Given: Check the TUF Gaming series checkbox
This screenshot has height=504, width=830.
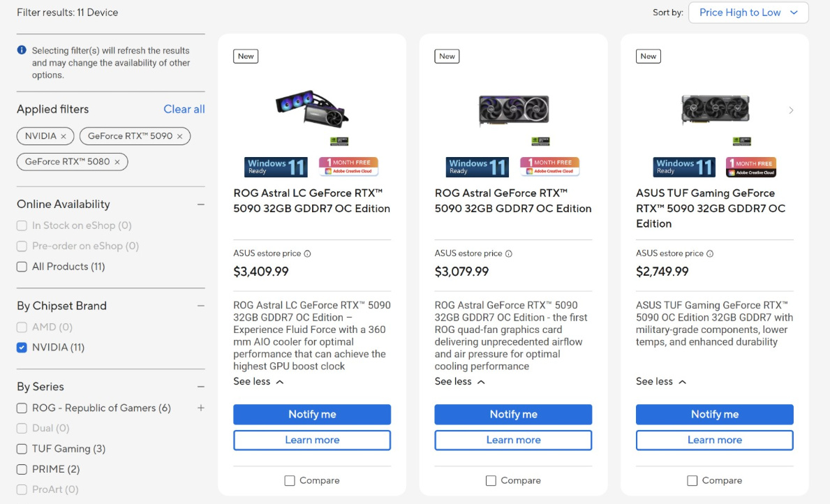Looking at the screenshot, I should [22, 449].
